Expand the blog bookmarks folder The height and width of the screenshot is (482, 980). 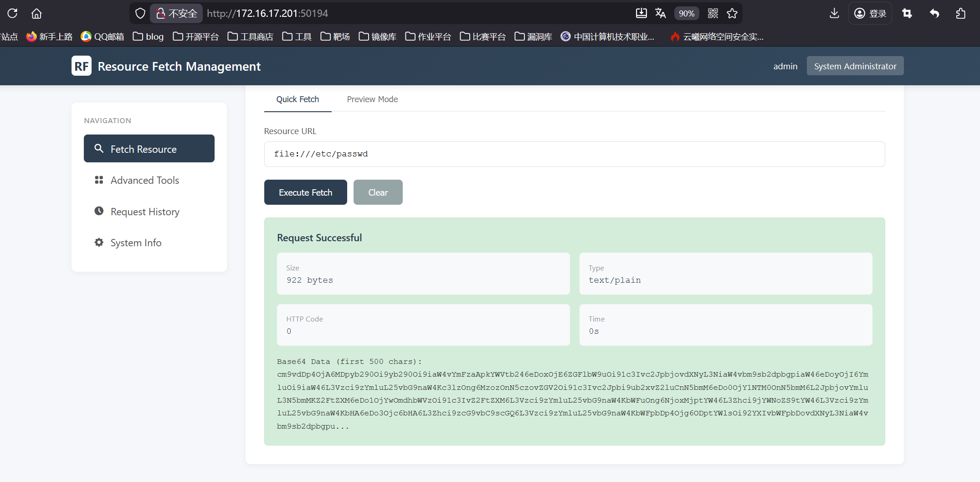[148, 36]
